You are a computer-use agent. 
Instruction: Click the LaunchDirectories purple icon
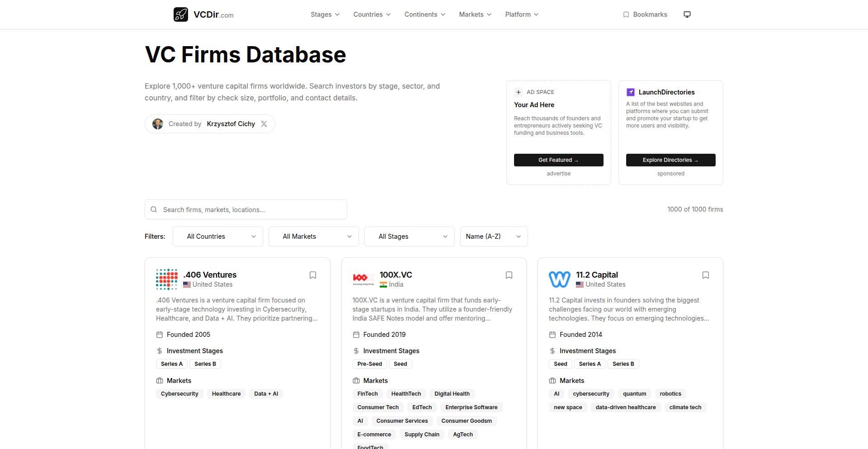[630, 92]
